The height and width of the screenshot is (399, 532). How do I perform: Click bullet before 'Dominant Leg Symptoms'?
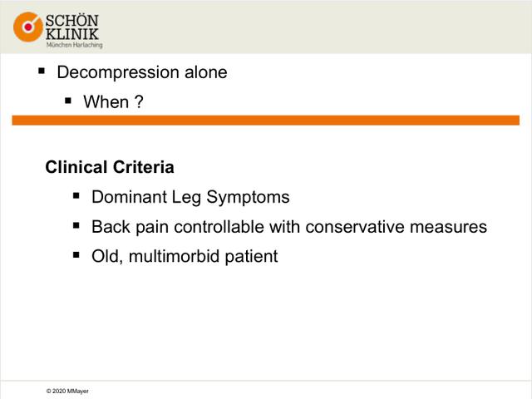tap(76, 195)
